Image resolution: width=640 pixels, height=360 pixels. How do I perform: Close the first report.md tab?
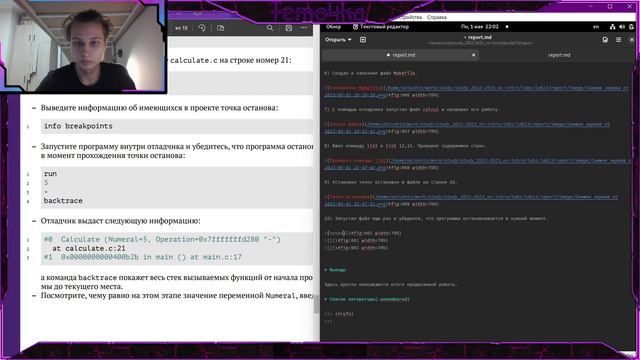click(473, 55)
